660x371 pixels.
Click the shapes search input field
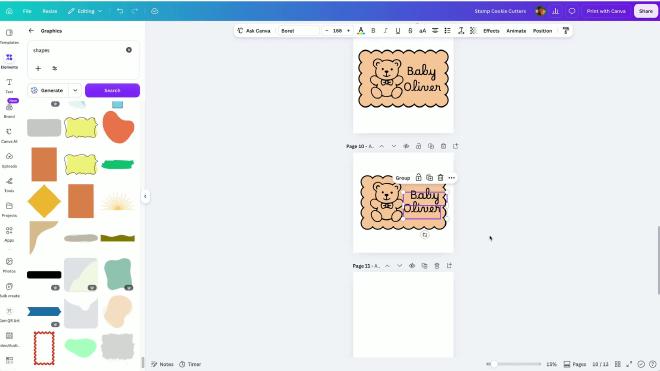[x=78, y=50]
